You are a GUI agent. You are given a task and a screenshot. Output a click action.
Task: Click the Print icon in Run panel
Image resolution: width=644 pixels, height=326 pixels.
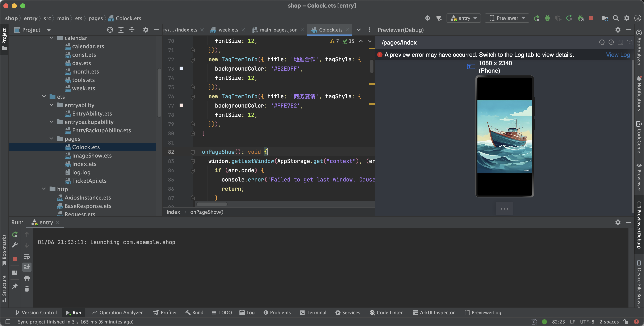[x=27, y=278]
